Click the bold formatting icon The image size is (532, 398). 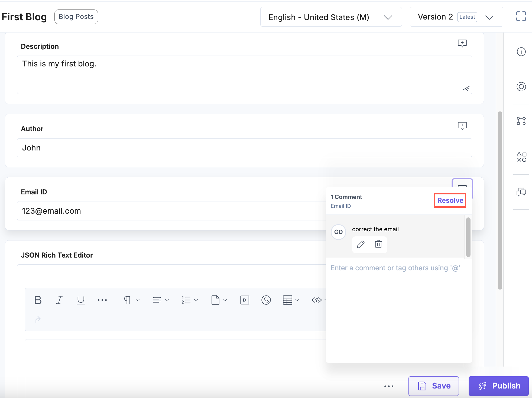coord(38,300)
